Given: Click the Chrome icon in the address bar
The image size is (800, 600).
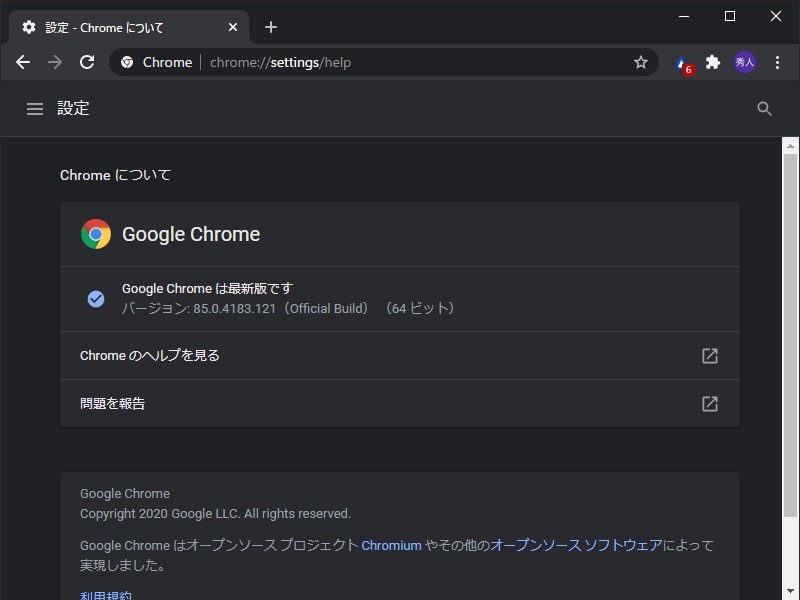Looking at the screenshot, I should [x=125, y=62].
